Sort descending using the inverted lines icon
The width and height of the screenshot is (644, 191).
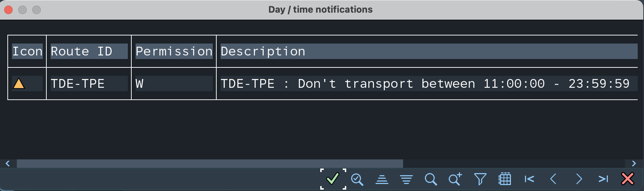pyautogui.click(x=406, y=179)
